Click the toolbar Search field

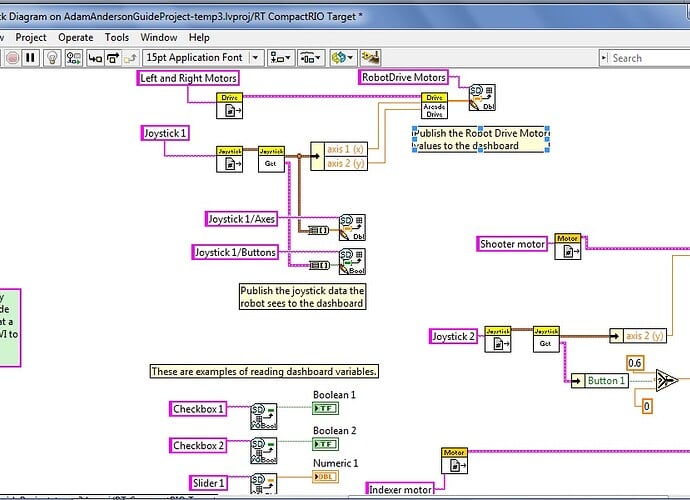click(645, 58)
